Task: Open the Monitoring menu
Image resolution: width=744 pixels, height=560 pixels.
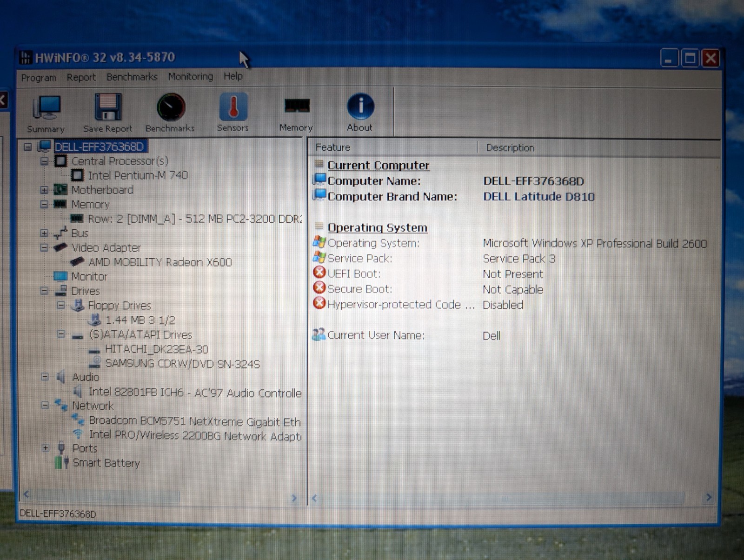Action: (190, 76)
